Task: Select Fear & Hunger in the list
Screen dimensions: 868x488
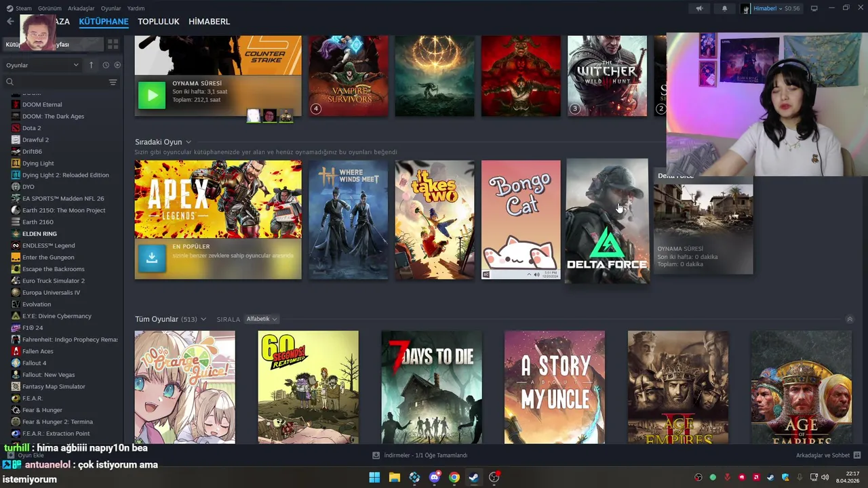Action: pyautogui.click(x=42, y=410)
